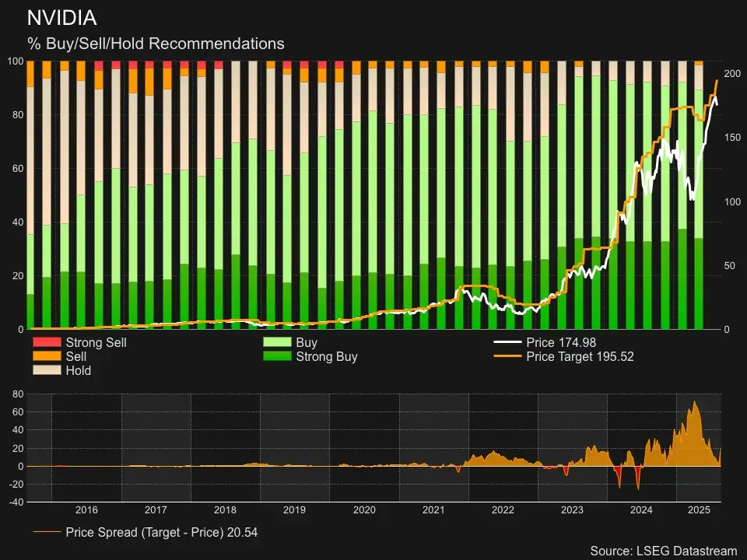Click the 2022 x-axis label
The image size is (747, 560).
pyautogui.click(x=503, y=510)
